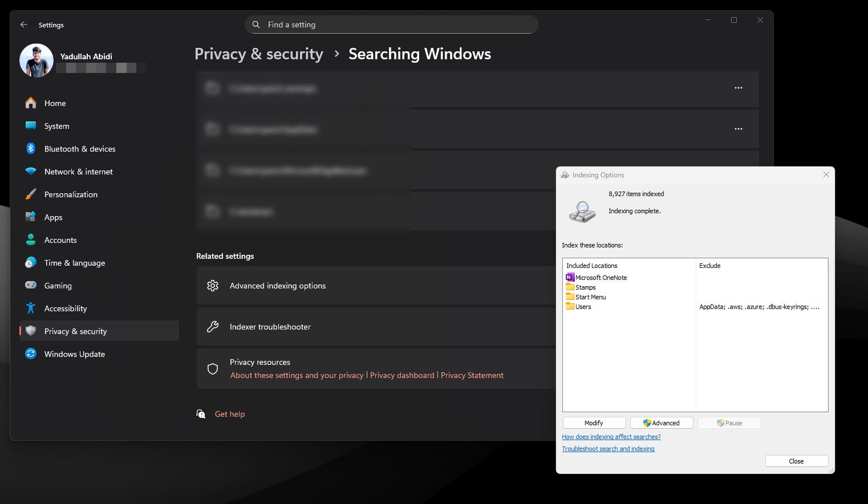Screen dimensions: 868x504
Task: Click the Indexer troubleshooter wrench icon
Action: coord(213,327)
